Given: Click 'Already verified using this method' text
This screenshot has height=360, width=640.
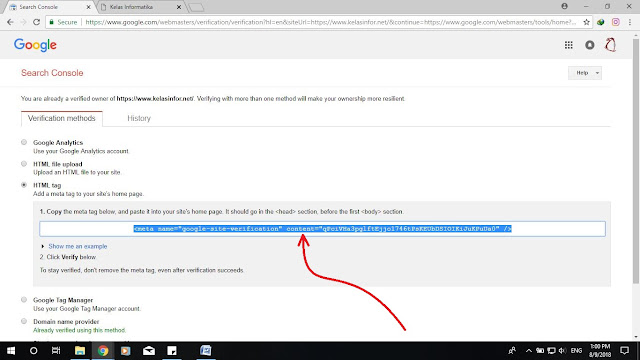Looking at the screenshot, I should click(x=80, y=330).
